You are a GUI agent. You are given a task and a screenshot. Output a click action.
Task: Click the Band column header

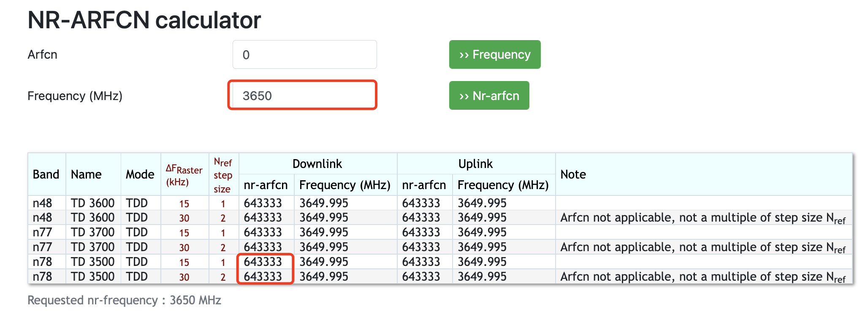46,174
